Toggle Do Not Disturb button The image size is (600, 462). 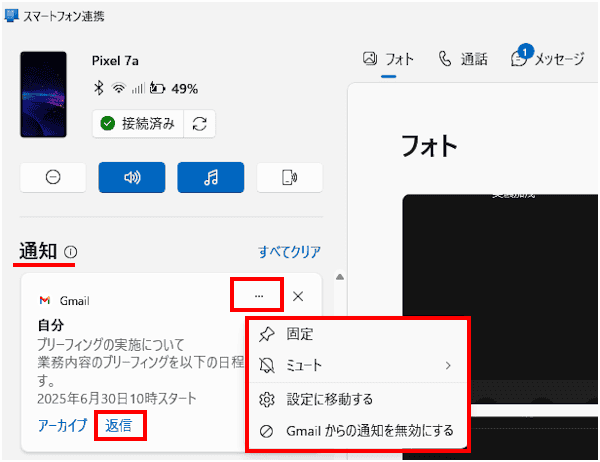(x=53, y=177)
